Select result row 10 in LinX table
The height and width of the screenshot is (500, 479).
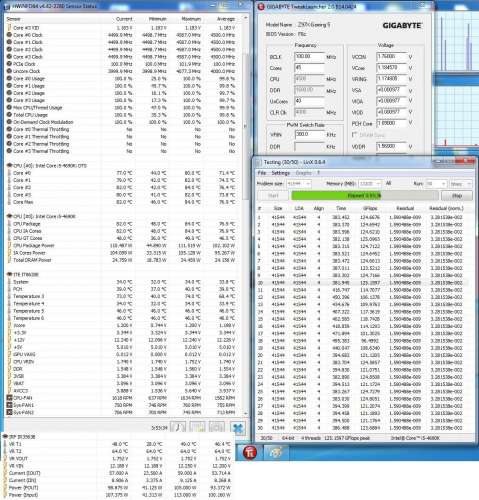pyautogui.click(x=362, y=283)
